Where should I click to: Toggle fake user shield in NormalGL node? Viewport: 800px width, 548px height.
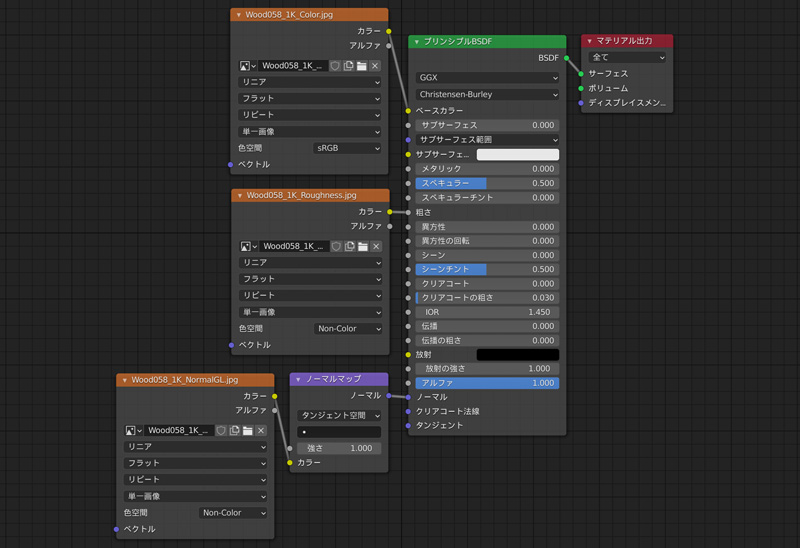point(222,431)
